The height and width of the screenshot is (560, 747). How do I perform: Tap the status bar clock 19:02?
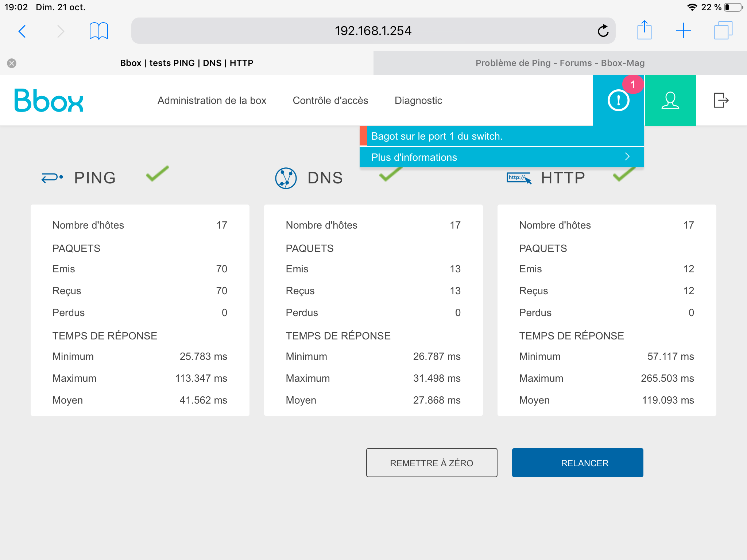[x=16, y=7]
